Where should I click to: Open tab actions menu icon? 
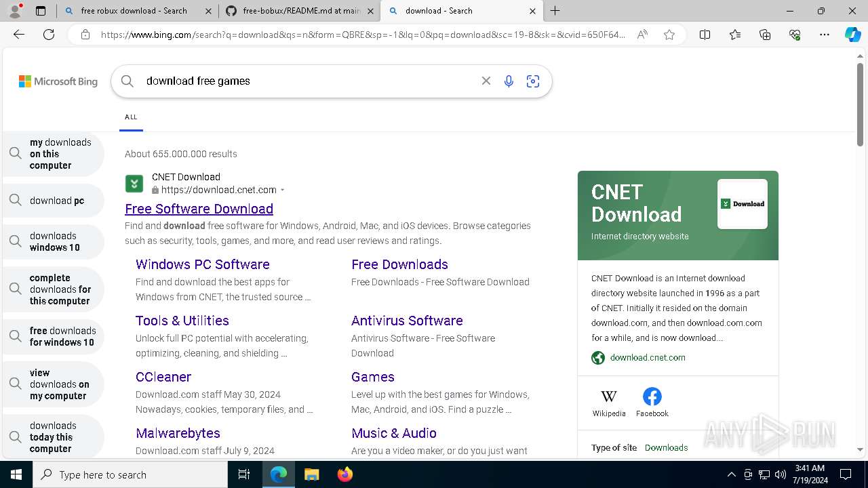[x=41, y=11]
